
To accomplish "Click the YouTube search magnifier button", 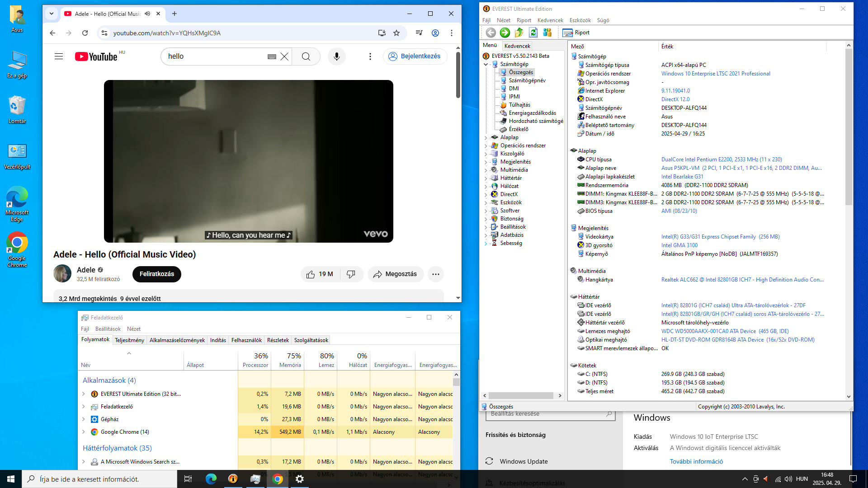I will coord(306,56).
